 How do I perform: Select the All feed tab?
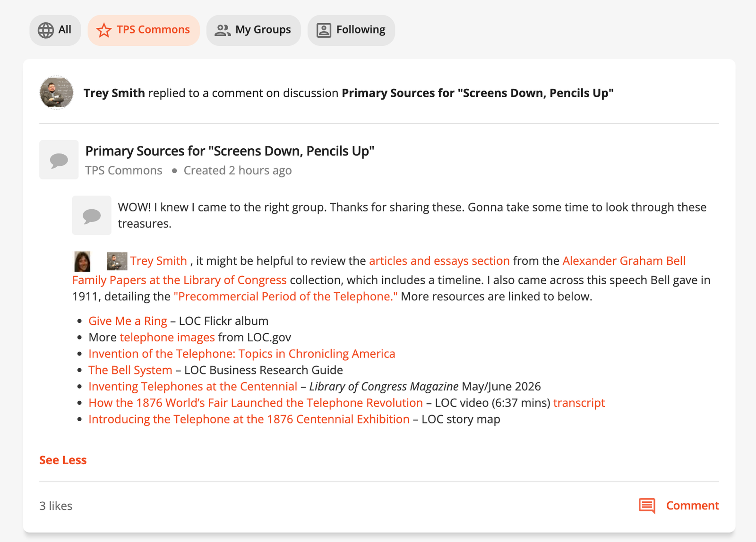click(x=55, y=30)
